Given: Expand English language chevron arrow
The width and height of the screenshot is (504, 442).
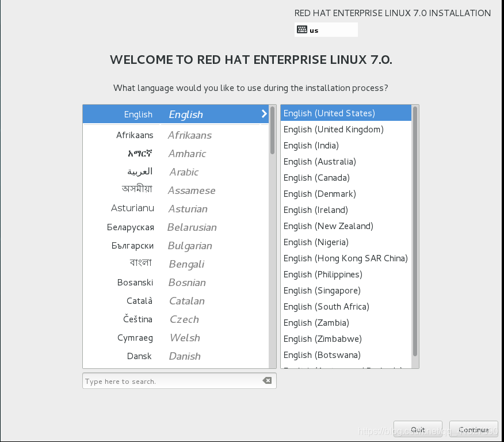Looking at the screenshot, I should [264, 114].
